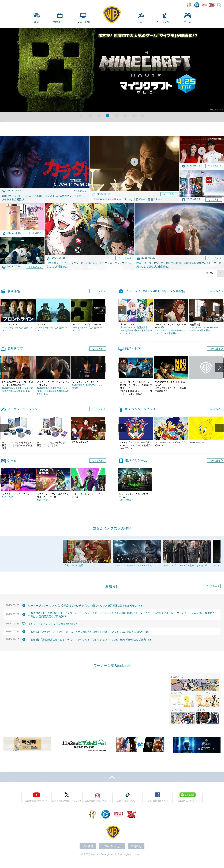224x868 pixels.
Task: Open the 放送・配信 navigation menu item
Action: (83, 18)
